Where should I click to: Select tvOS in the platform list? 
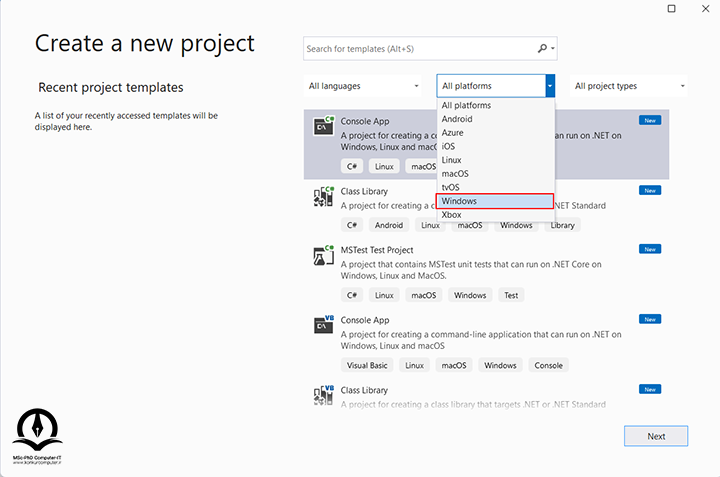tap(495, 187)
